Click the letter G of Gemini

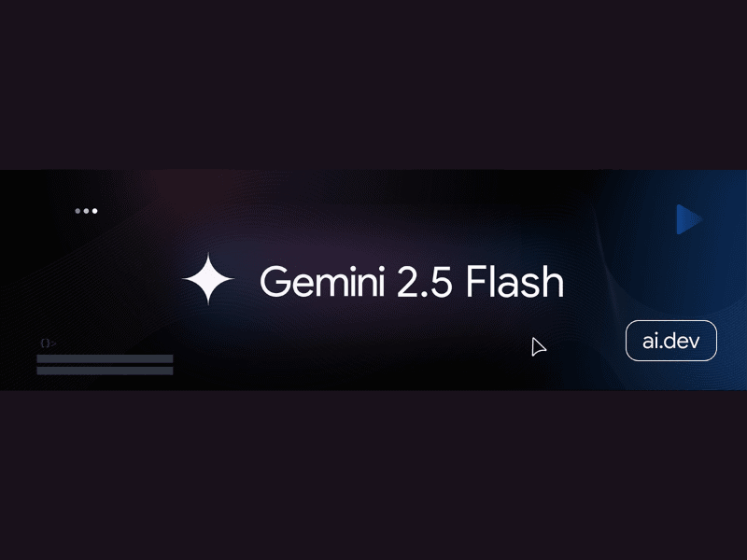pyautogui.click(x=275, y=282)
